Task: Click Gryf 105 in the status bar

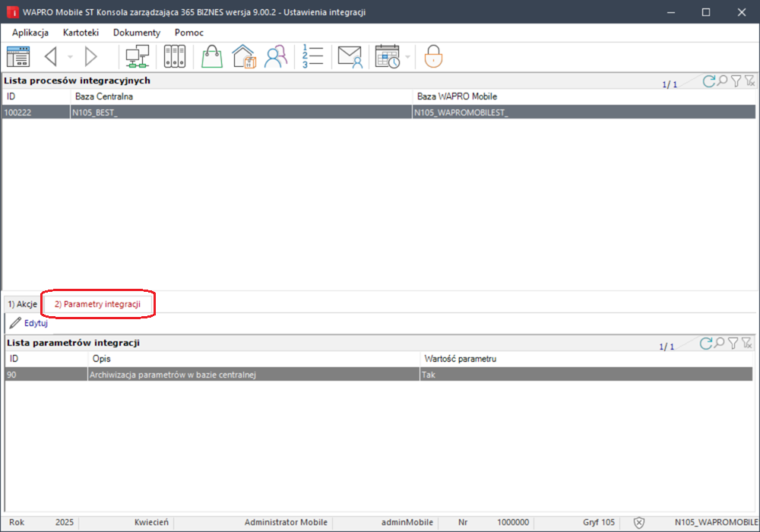Action: tap(599, 522)
